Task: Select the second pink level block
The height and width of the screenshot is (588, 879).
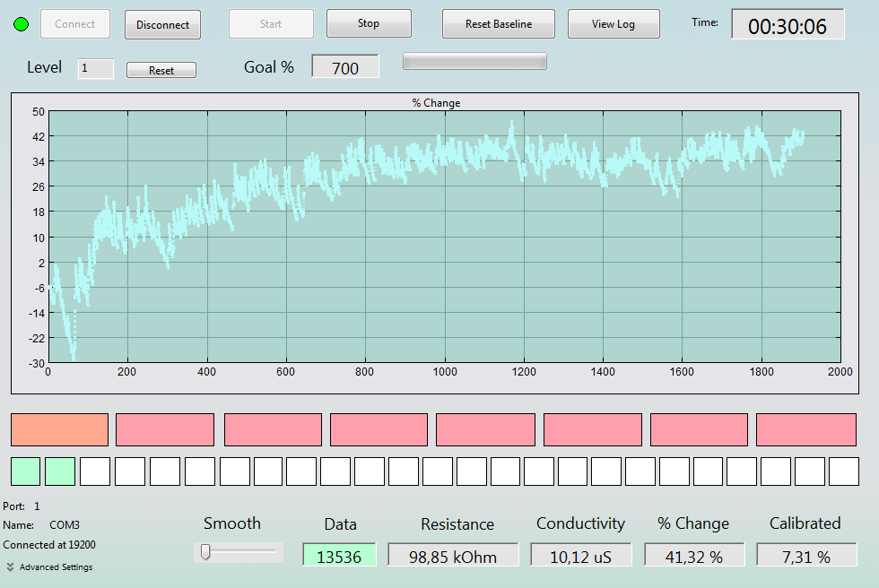Action: pyautogui.click(x=273, y=430)
